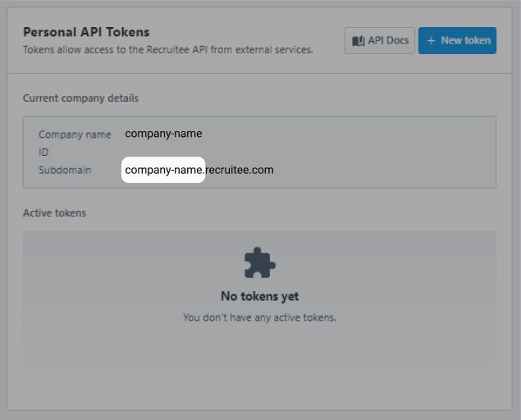Click the "You don't have any active tokens" text
The image size is (521, 420).
pos(259,317)
